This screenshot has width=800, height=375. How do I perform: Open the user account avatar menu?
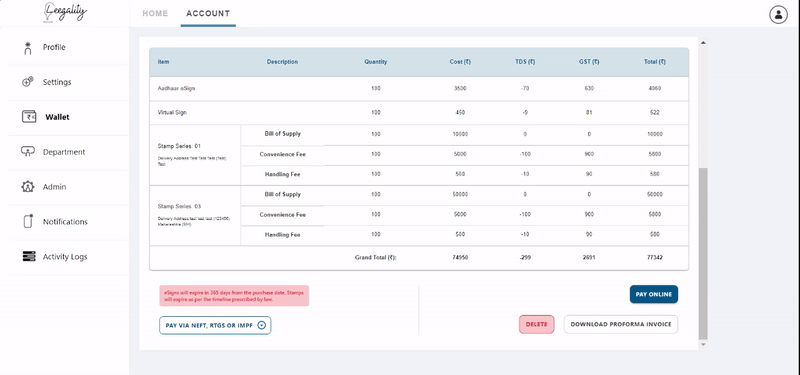coord(778,15)
